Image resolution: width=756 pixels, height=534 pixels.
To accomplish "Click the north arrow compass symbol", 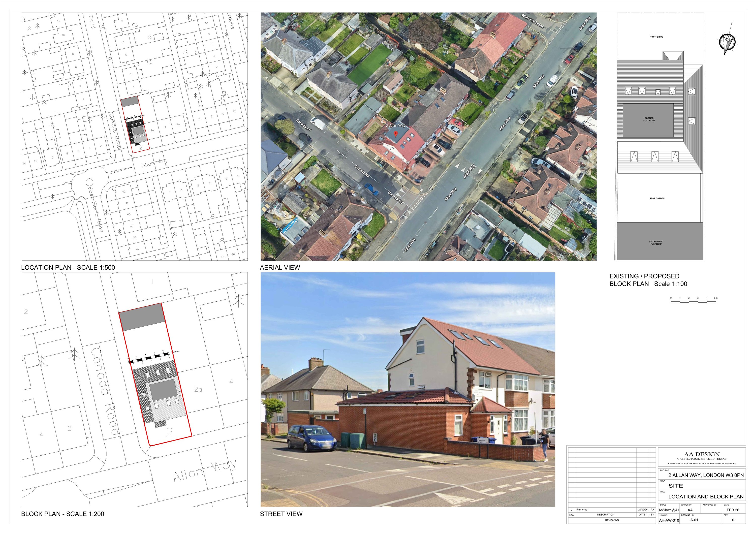I will point(727,42).
